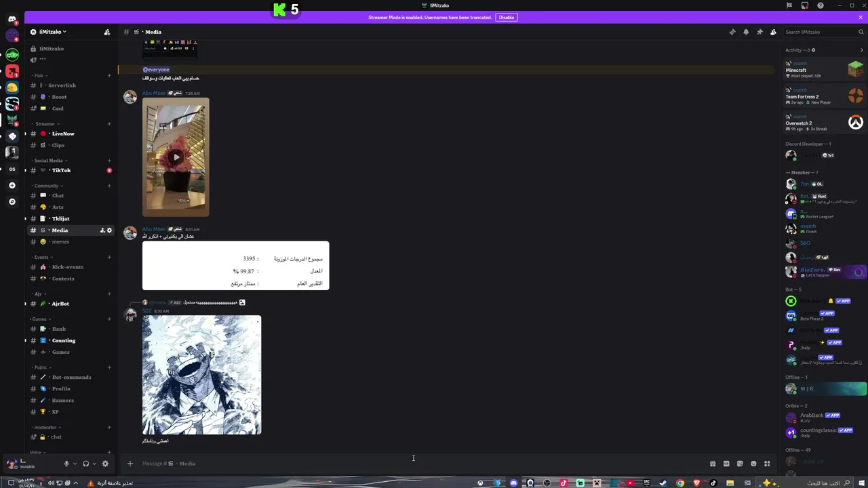Image resolution: width=868 pixels, height=488 pixels.
Task: Open liMitzako server dropdown menu
Action: point(53,32)
